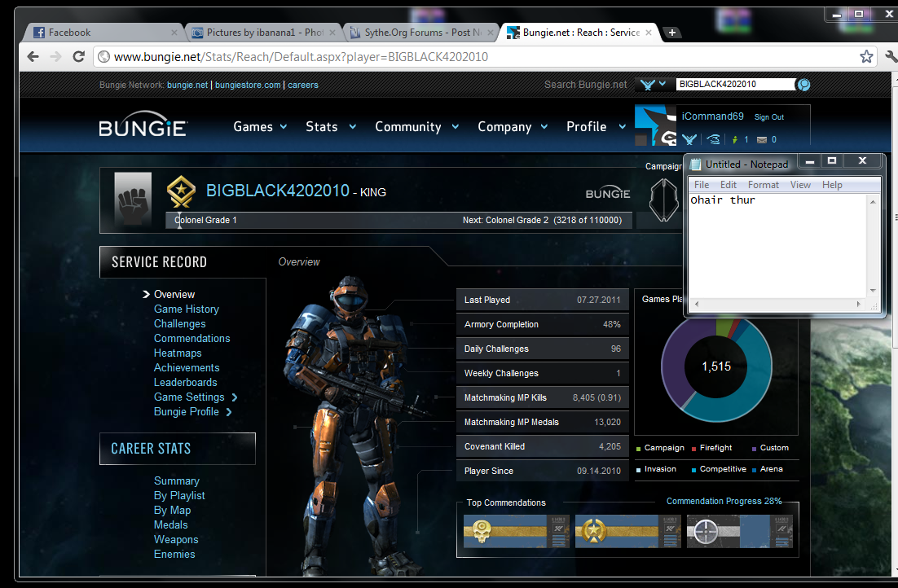Image resolution: width=898 pixels, height=588 pixels.
Task: Expand the Stats menu arrow
Action: point(353,126)
